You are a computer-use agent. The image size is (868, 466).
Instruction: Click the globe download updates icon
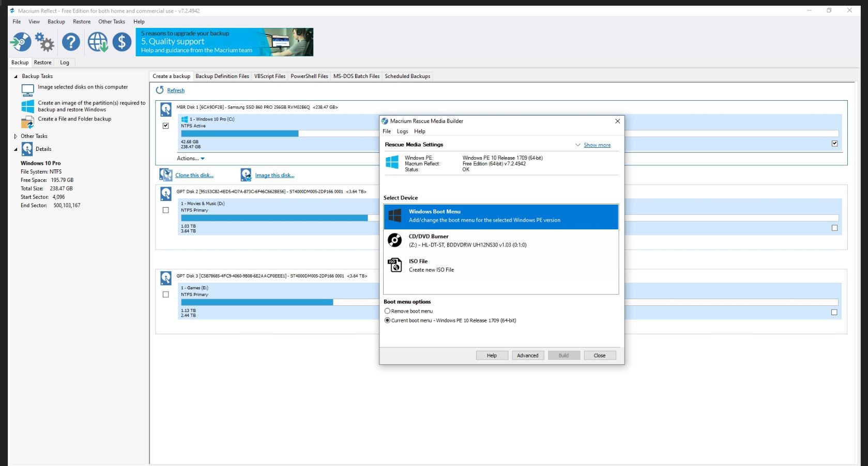click(x=97, y=42)
